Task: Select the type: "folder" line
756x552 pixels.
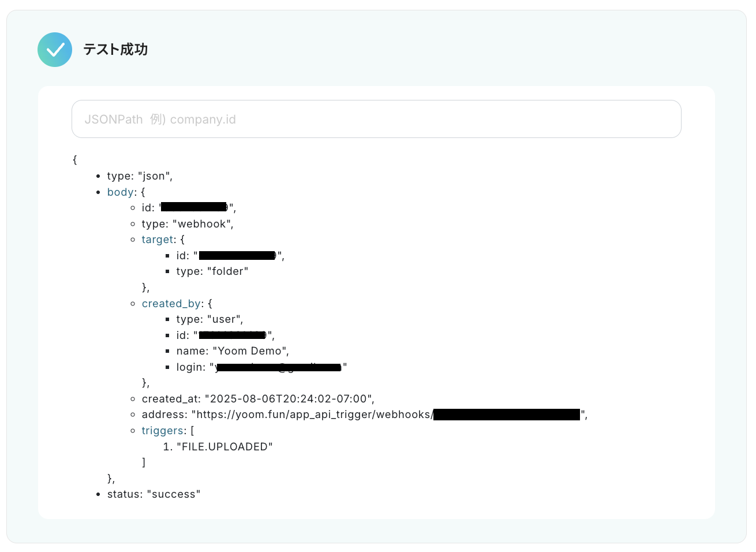Action: 212,271
